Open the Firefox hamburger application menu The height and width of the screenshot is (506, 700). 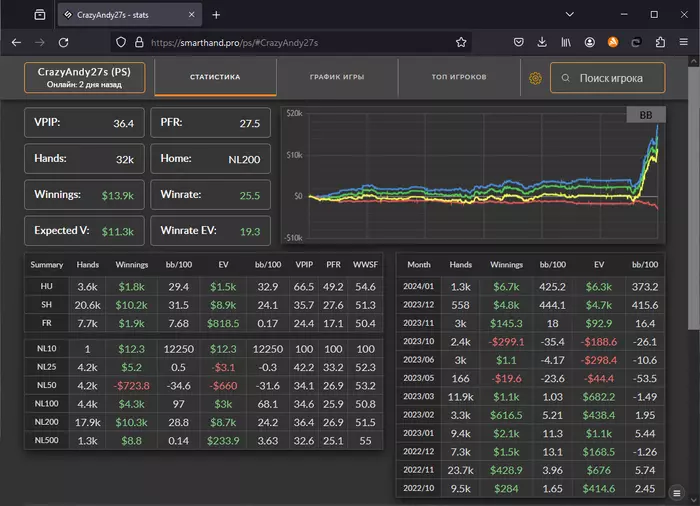click(x=684, y=43)
